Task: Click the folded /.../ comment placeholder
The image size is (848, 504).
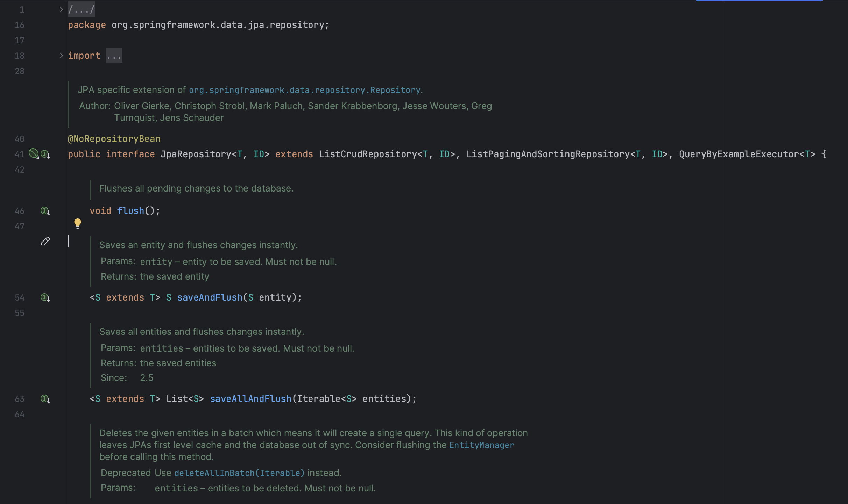Action: coord(81,9)
